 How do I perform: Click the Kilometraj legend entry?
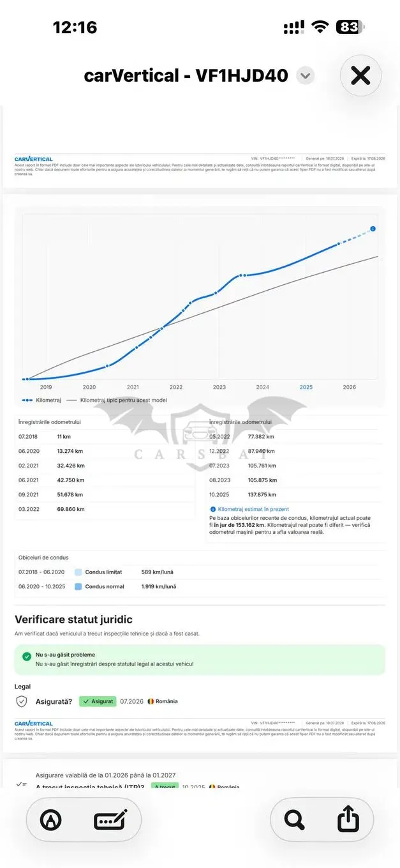[39, 400]
